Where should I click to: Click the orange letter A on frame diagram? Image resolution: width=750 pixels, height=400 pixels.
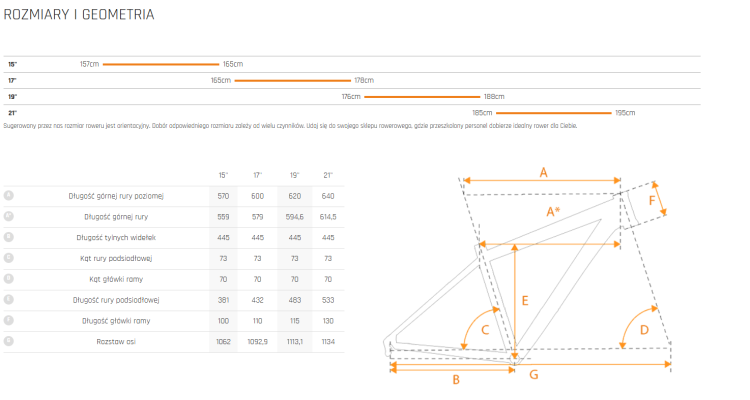click(543, 173)
